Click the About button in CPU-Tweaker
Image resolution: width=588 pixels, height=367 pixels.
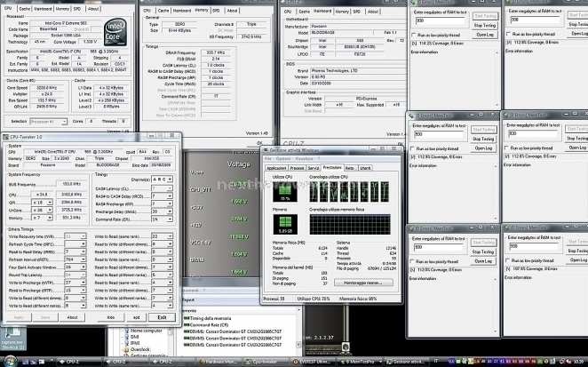click(x=72, y=317)
